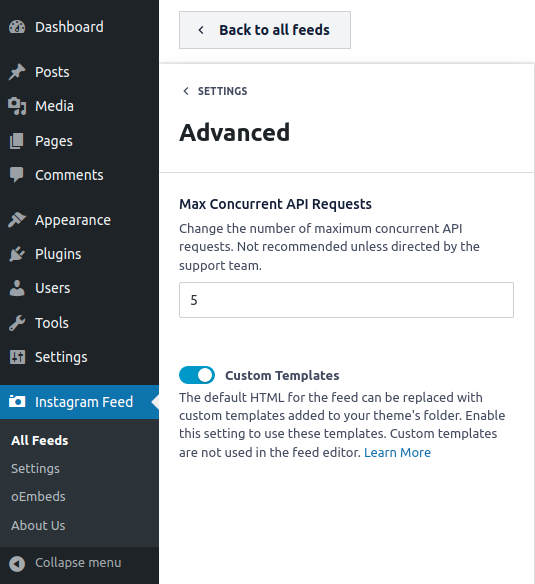Screen dimensions: 535x584
Task: Open the oEmbeds submenu item
Action: (x=38, y=497)
